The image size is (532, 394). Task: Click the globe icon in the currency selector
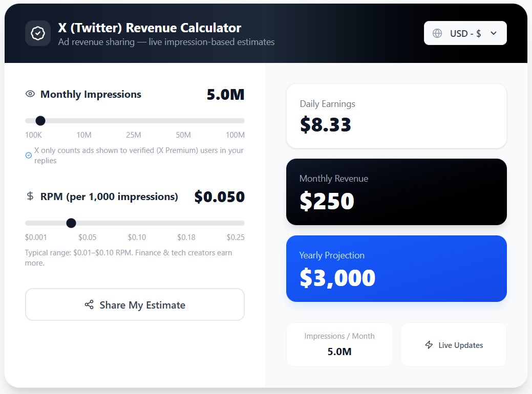point(437,33)
